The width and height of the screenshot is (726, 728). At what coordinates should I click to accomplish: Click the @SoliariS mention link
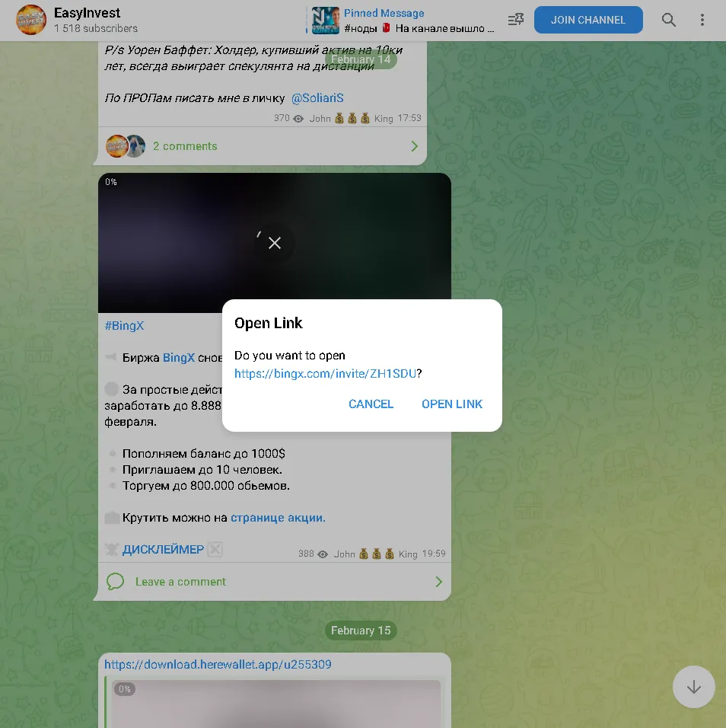click(317, 98)
